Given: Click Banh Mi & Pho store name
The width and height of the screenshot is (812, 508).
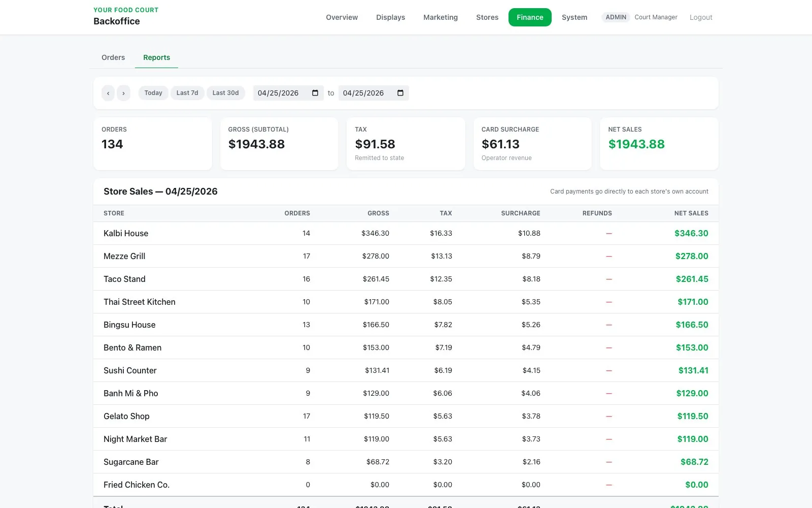Looking at the screenshot, I should [131, 393].
